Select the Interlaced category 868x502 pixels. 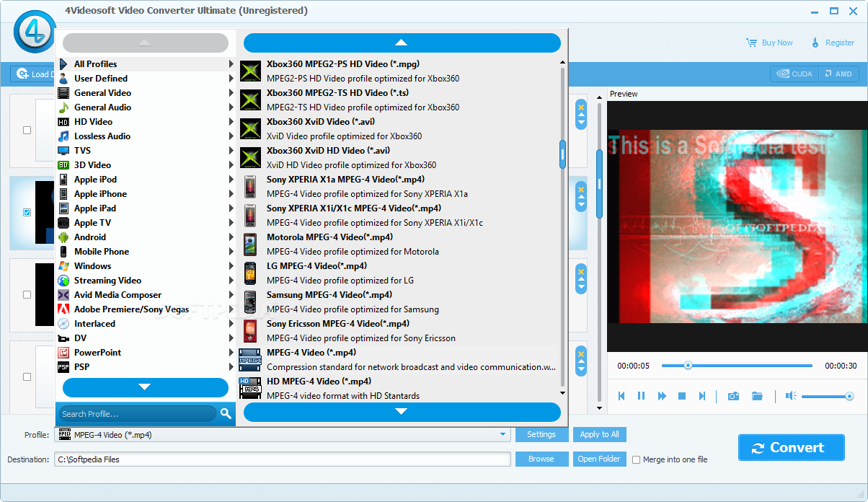pyautogui.click(x=146, y=324)
